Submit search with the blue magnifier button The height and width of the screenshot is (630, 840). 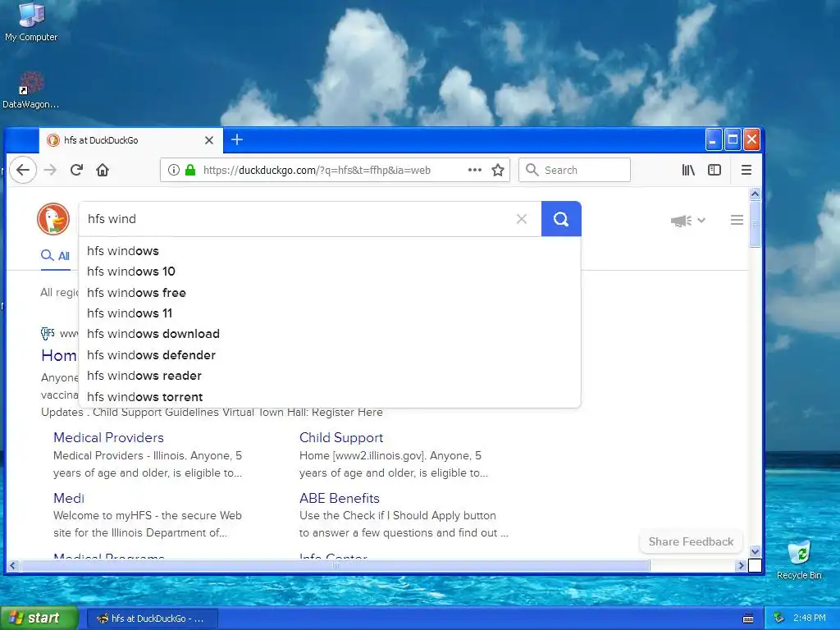pos(561,218)
